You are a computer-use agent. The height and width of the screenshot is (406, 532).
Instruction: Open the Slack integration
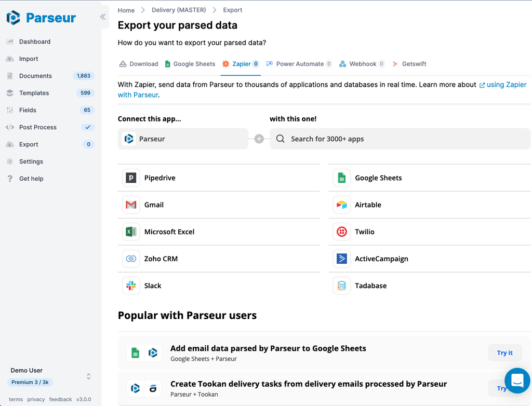click(153, 286)
